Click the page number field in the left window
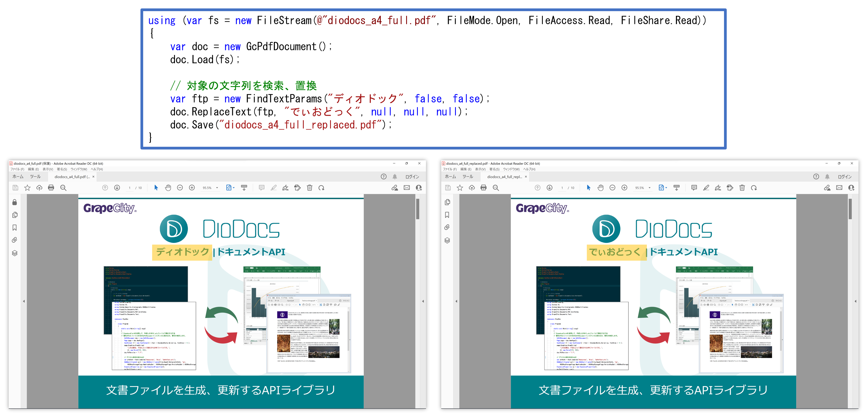The width and height of the screenshot is (868, 418). [129, 188]
